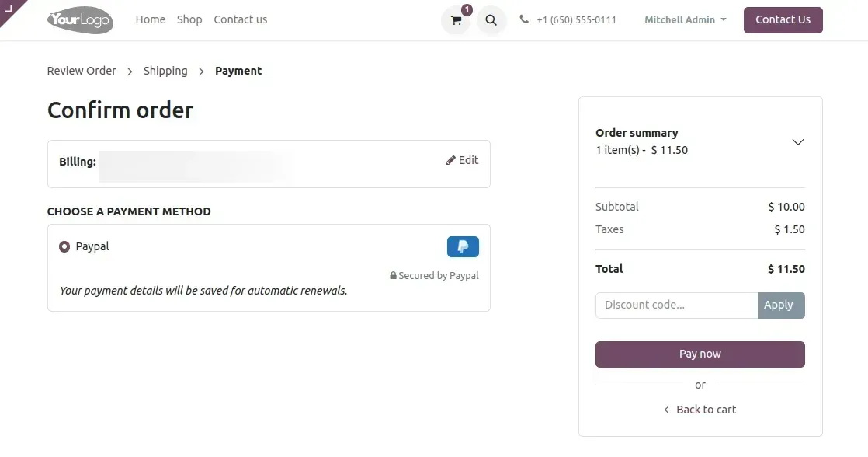Open the Shipping step breadcrumb
The height and width of the screenshot is (457, 868).
pos(165,70)
